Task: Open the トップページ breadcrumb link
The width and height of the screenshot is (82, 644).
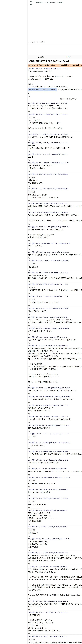Action: tap(33, 42)
